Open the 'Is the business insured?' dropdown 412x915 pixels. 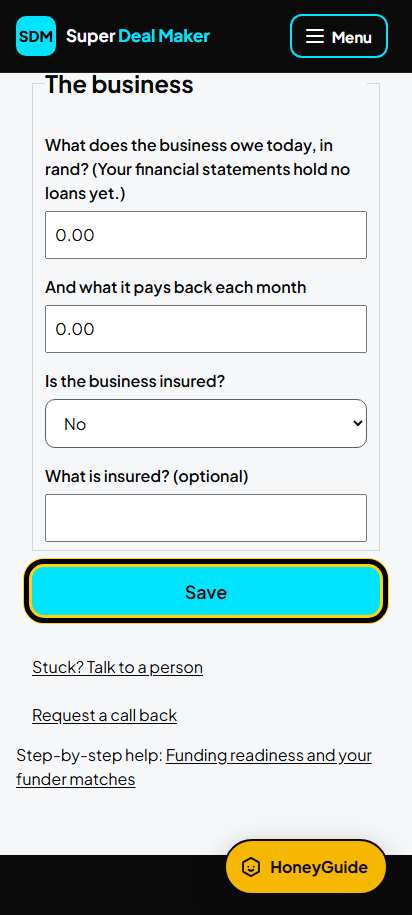click(206, 424)
